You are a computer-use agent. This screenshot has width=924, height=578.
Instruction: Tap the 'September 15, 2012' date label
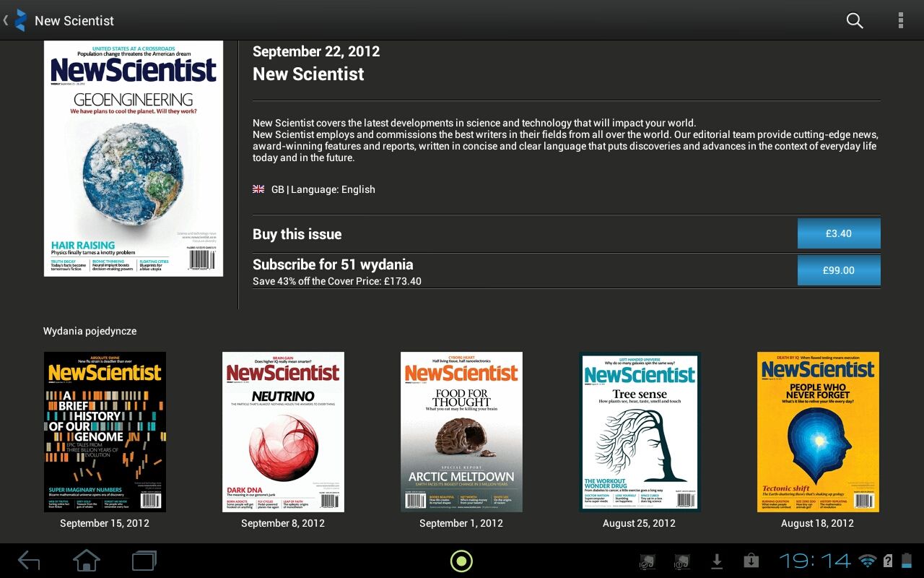105,523
